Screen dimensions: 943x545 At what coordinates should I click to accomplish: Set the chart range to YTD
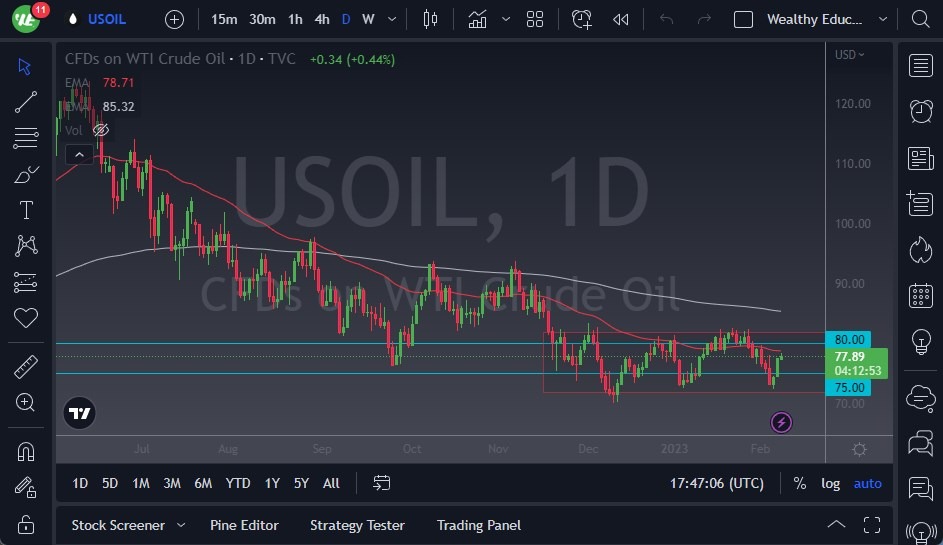point(238,483)
